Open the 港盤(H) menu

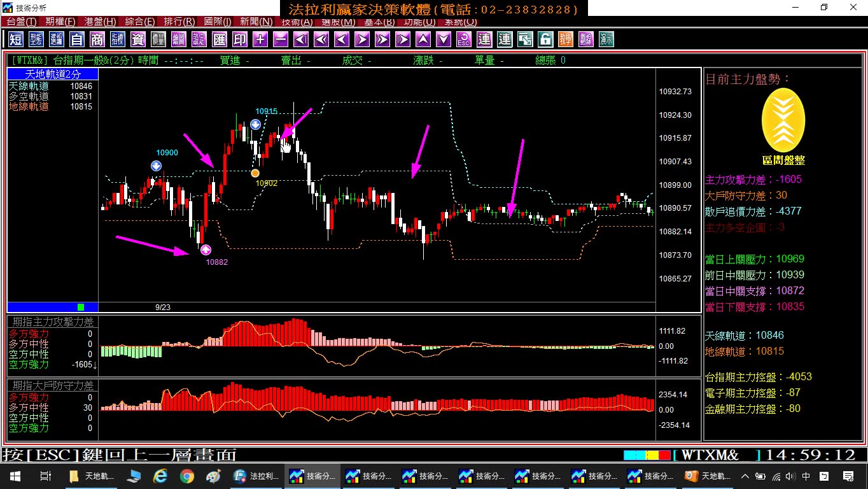click(100, 22)
